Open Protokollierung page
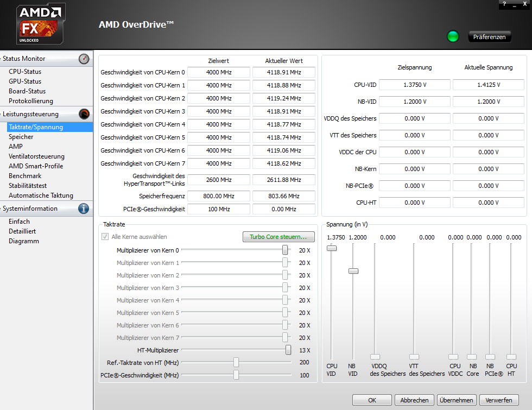Viewport: 532px width, 410px height. (31, 101)
